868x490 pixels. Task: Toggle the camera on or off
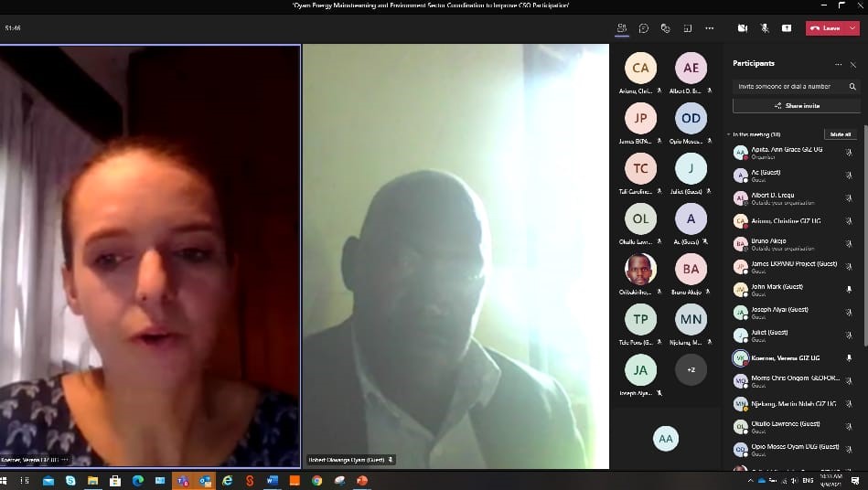(743, 28)
